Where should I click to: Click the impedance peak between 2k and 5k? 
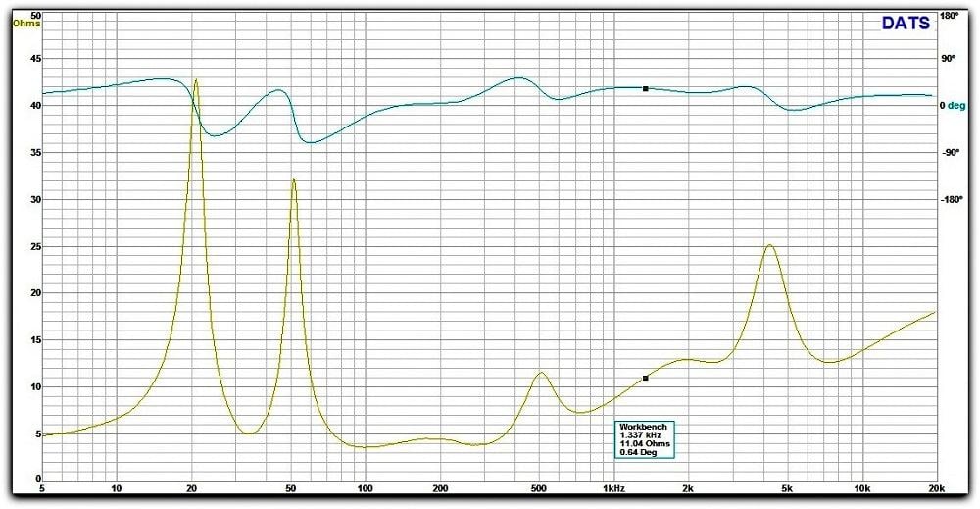tap(769, 245)
